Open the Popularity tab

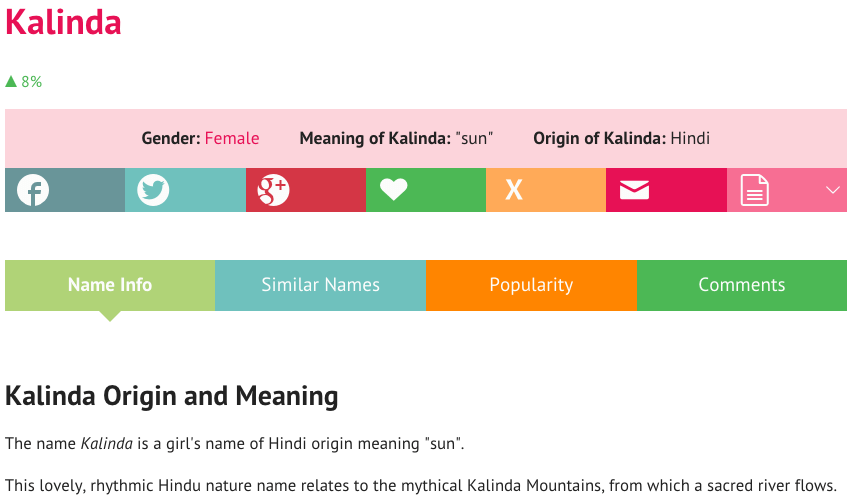pos(531,285)
